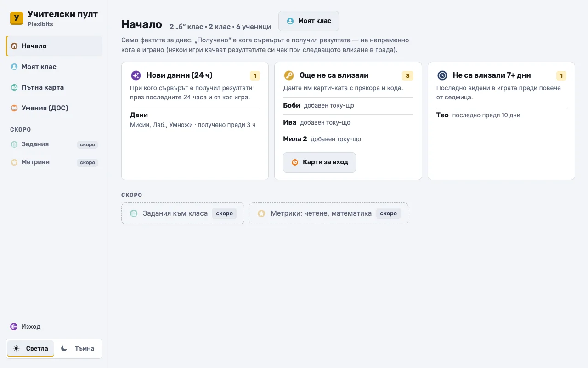Switch to Тъмна dark theme
This screenshot has width=588, height=368.
77,349
